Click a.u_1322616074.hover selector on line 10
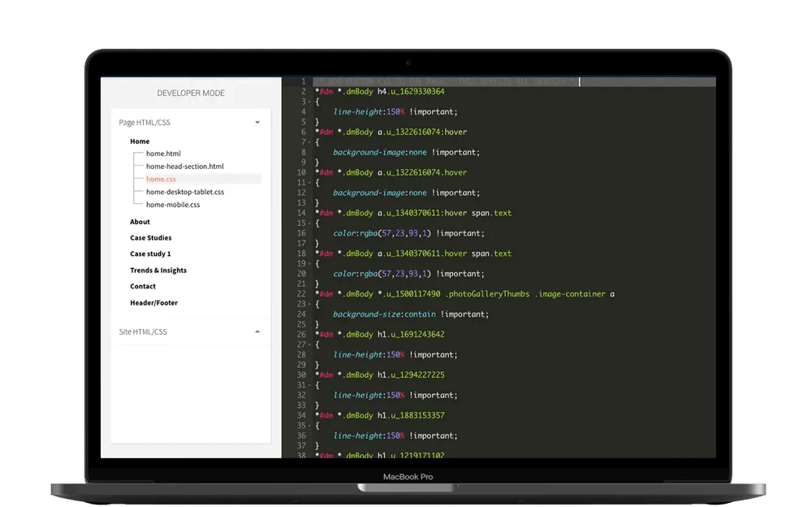This screenshot has height=507, width=812. pos(422,172)
